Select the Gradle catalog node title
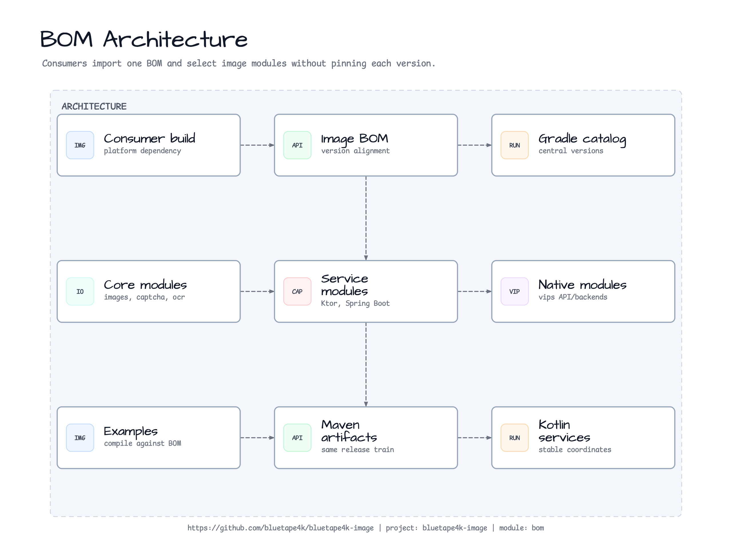Image resolution: width=732 pixels, height=560 pixels. tap(582, 139)
